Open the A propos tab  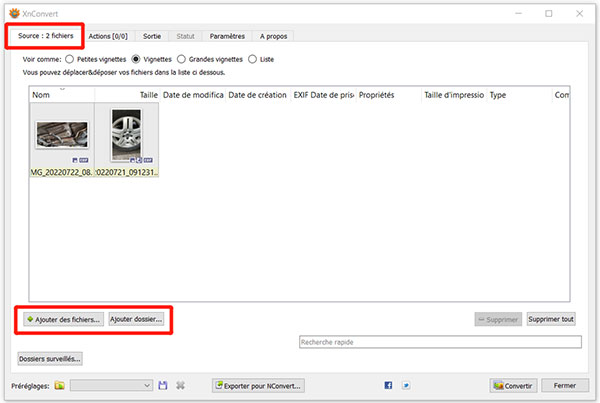273,36
